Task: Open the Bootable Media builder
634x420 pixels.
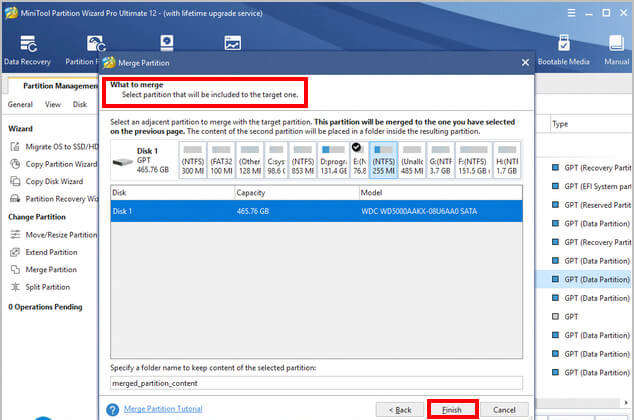Action: point(563,50)
